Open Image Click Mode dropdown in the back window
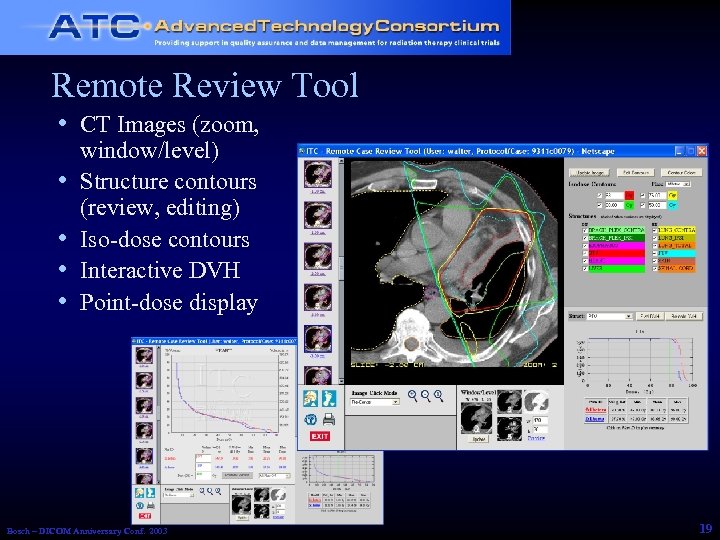This screenshot has width=720, height=540. 179,495
